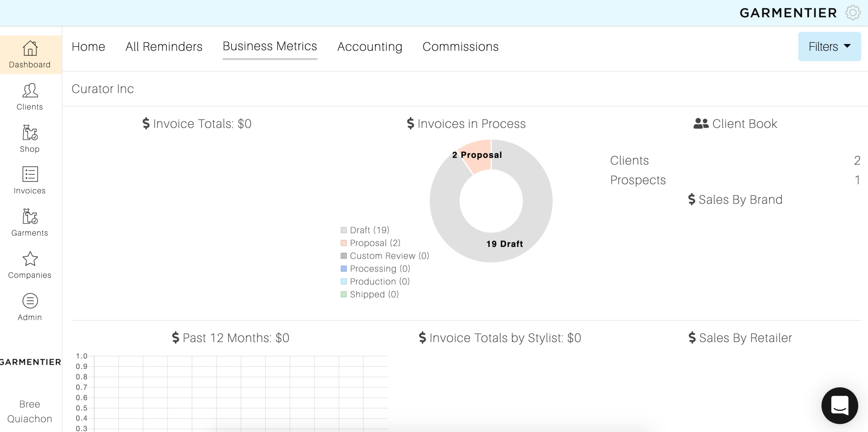
Task: Click the settings gear icon
Action: click(852, 13)
